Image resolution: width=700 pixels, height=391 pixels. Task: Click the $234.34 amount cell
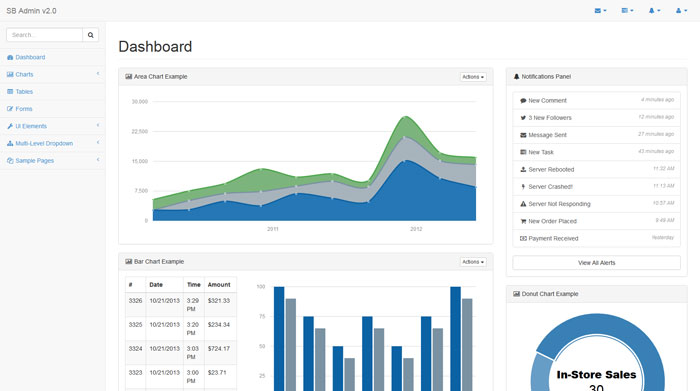coord(221,329)
